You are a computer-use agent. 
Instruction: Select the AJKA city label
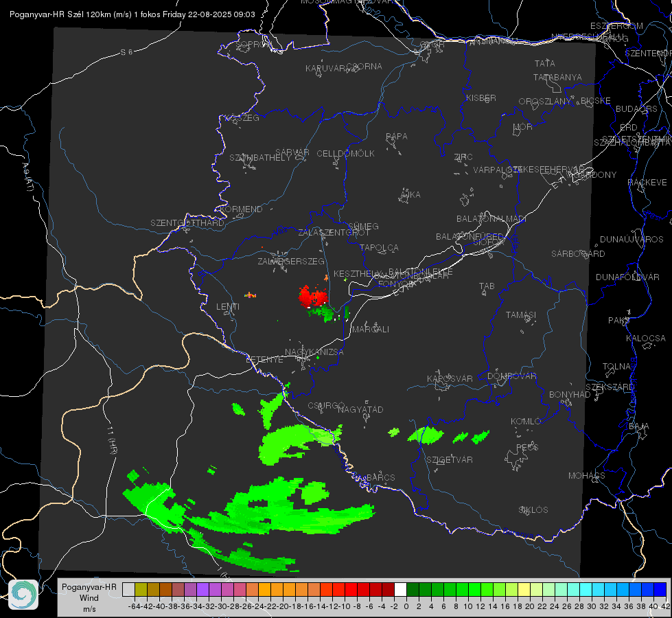coord(410,195)
